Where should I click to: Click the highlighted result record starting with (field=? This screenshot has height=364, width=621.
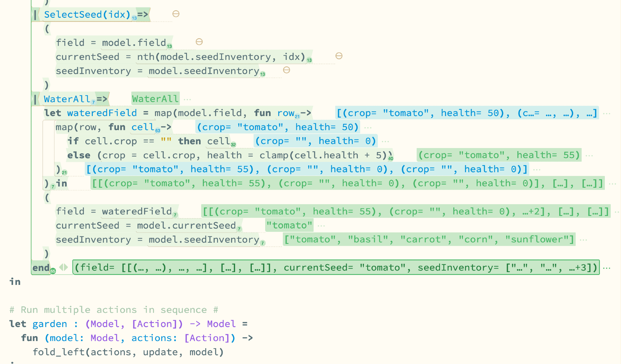[x=335, y=267]
